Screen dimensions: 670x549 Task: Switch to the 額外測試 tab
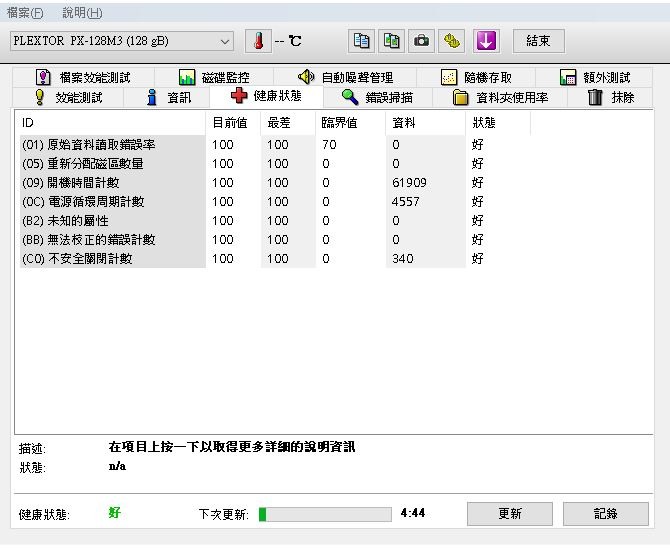(x=594, y=78)
